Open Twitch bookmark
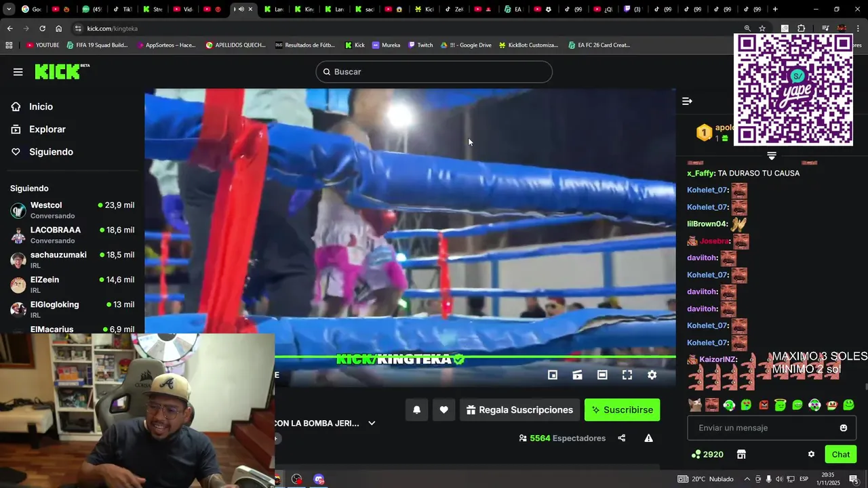Image resolution: width=868 pixels, height=488 pixels. pos(420,45)
